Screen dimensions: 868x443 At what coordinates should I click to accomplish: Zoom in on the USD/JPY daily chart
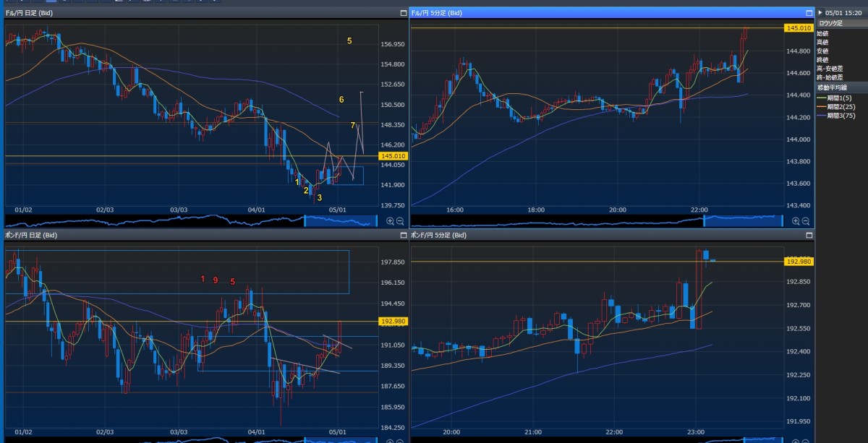click(391, 220)
